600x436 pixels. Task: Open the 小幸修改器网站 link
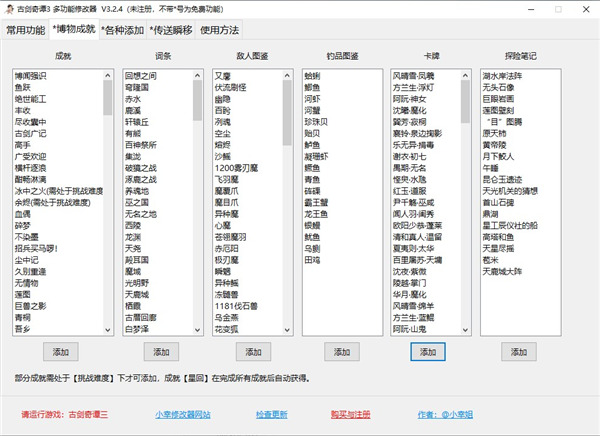[183, 415]
